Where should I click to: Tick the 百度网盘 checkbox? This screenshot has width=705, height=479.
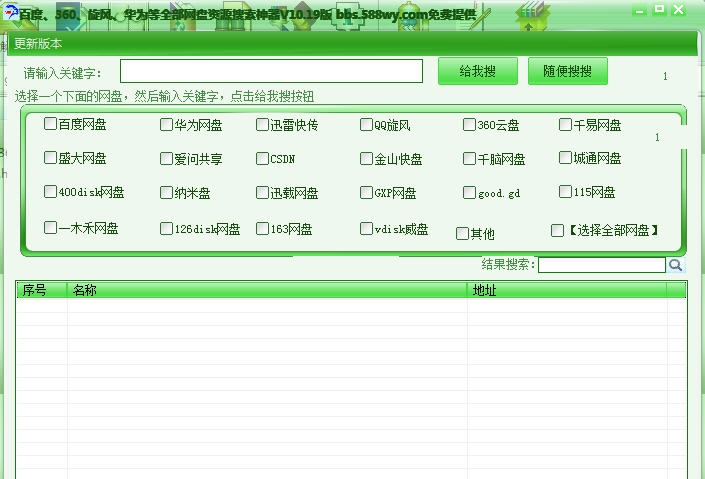tap(50, 123)
